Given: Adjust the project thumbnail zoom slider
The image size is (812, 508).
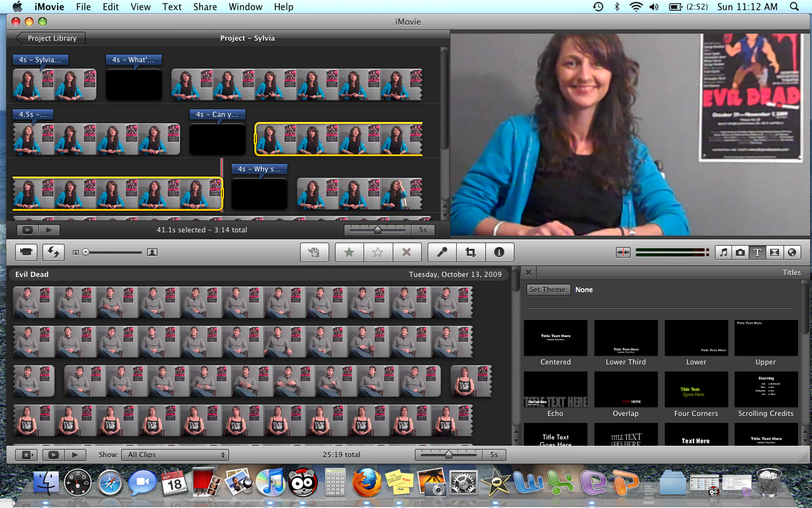Looking at the screenshot, I should pyautogui.click(x=378, y=230).
